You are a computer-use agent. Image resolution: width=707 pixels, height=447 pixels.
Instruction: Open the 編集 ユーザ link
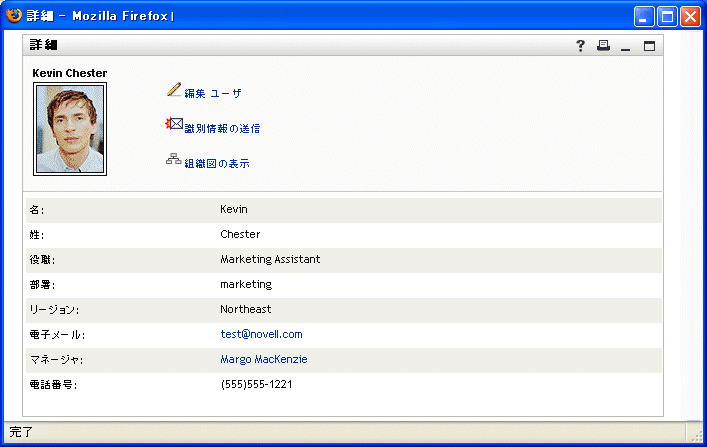(213, 93)
